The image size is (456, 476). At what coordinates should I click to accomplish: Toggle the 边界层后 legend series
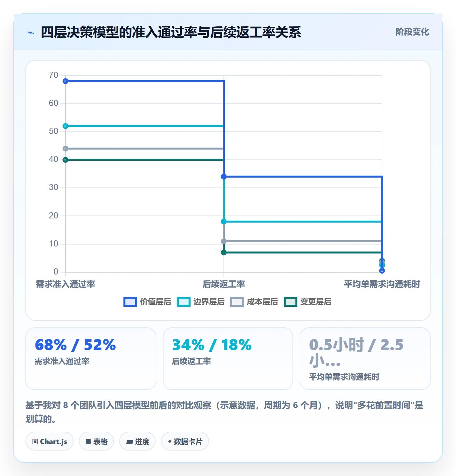201,302
